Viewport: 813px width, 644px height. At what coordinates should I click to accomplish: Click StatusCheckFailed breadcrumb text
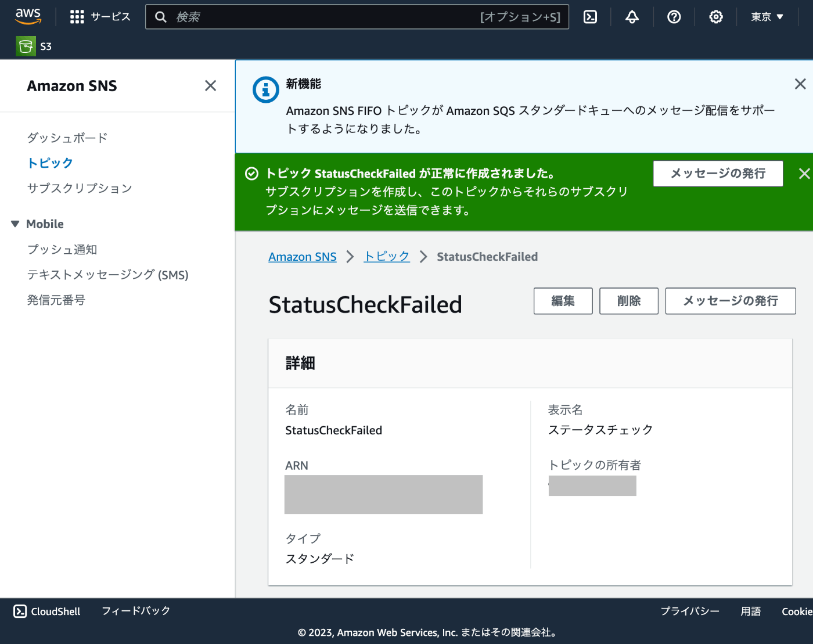pyautogui.click(x=487, y=257)
